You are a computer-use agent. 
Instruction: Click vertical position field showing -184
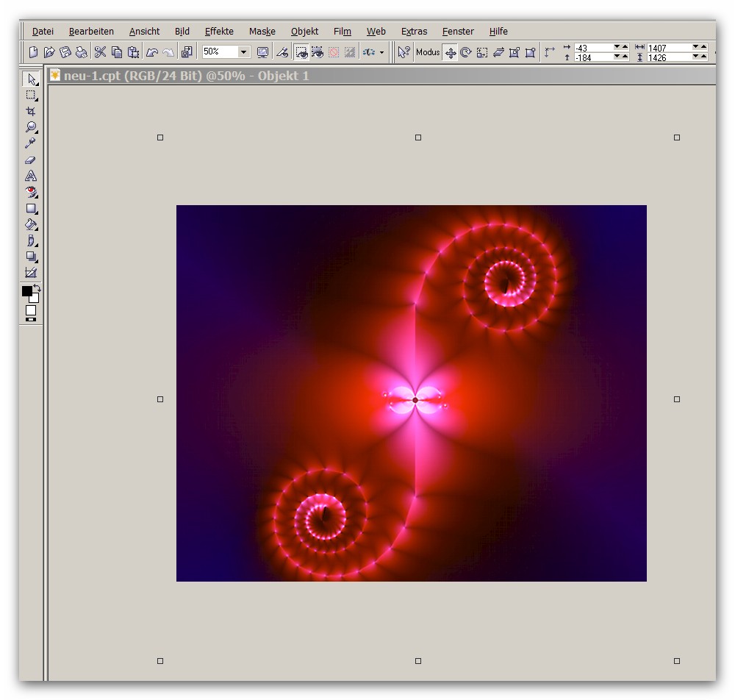(x=593, y=57)
